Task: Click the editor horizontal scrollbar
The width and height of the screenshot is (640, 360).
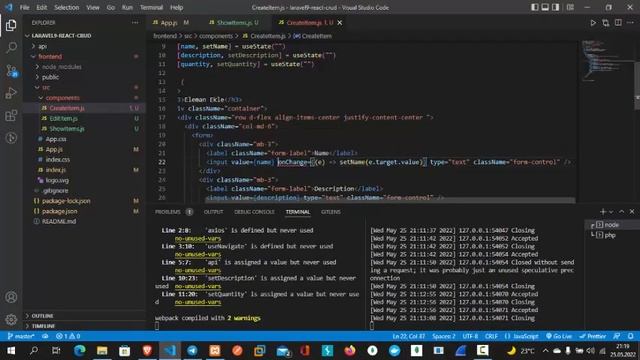Action: [390, 201]
